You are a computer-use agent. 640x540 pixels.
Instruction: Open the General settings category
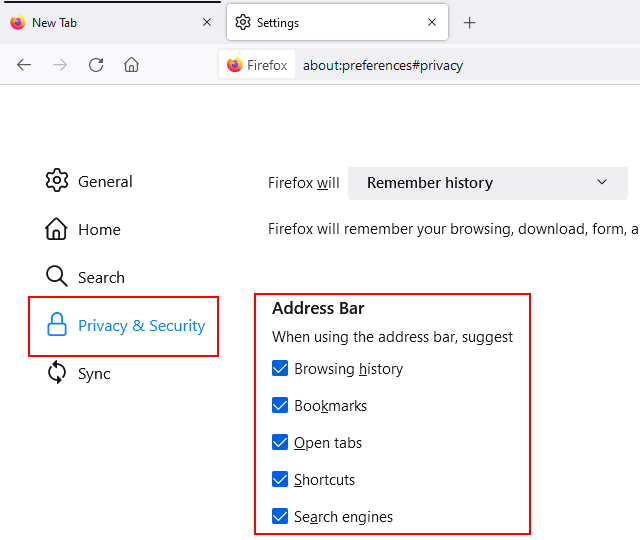click(x=89, y=181)
